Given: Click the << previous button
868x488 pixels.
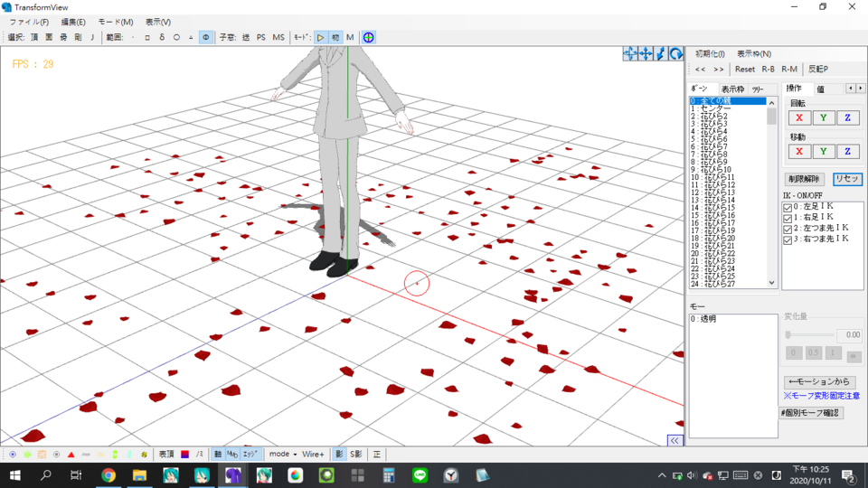Looking at the screenshot, I should [x=700, y=70].
